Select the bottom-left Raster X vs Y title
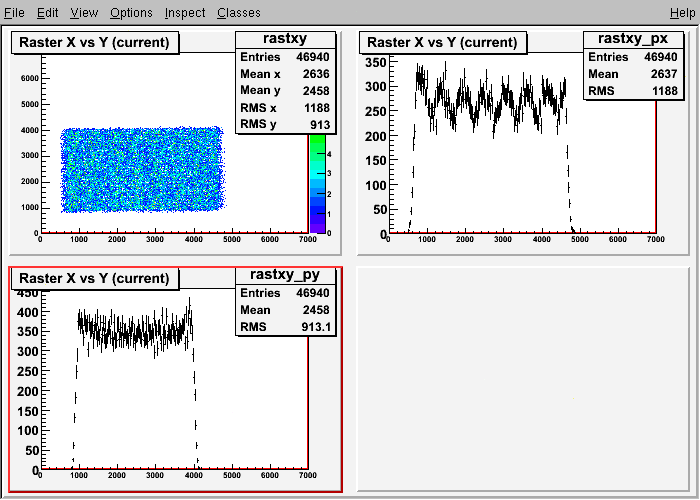The image size is (700, 500). (95, 279)
